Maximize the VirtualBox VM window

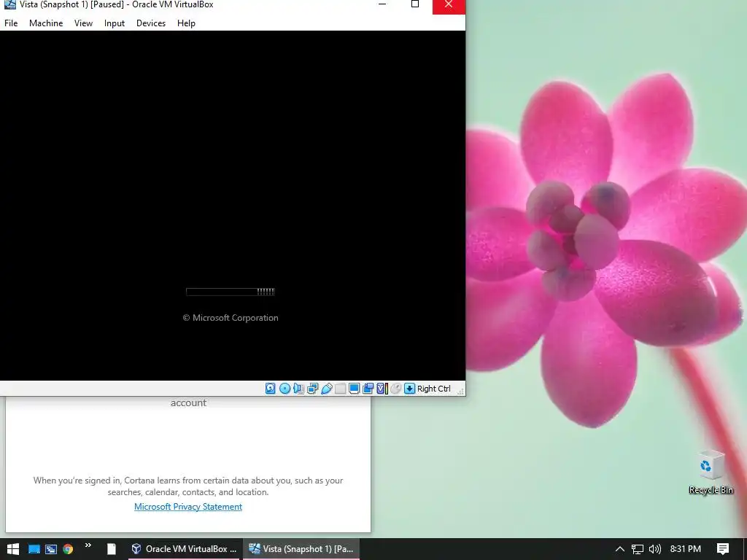pos(415,4)
